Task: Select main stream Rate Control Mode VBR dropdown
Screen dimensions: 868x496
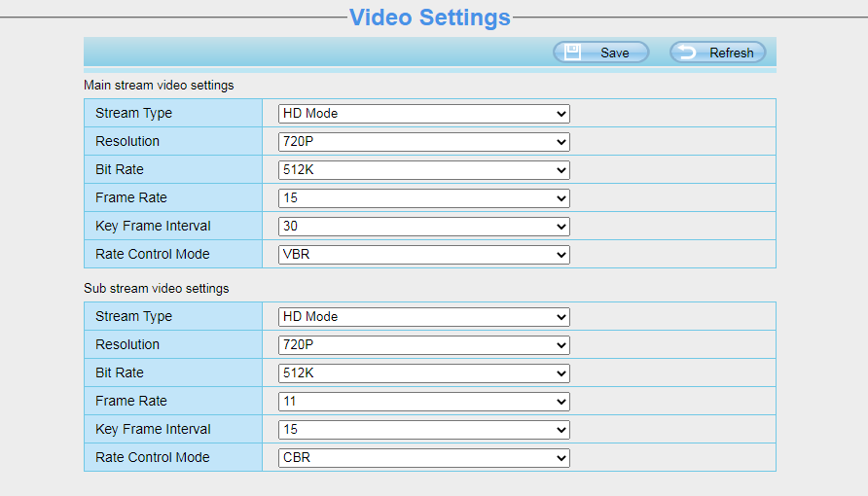Action: (x=423, y=255)
